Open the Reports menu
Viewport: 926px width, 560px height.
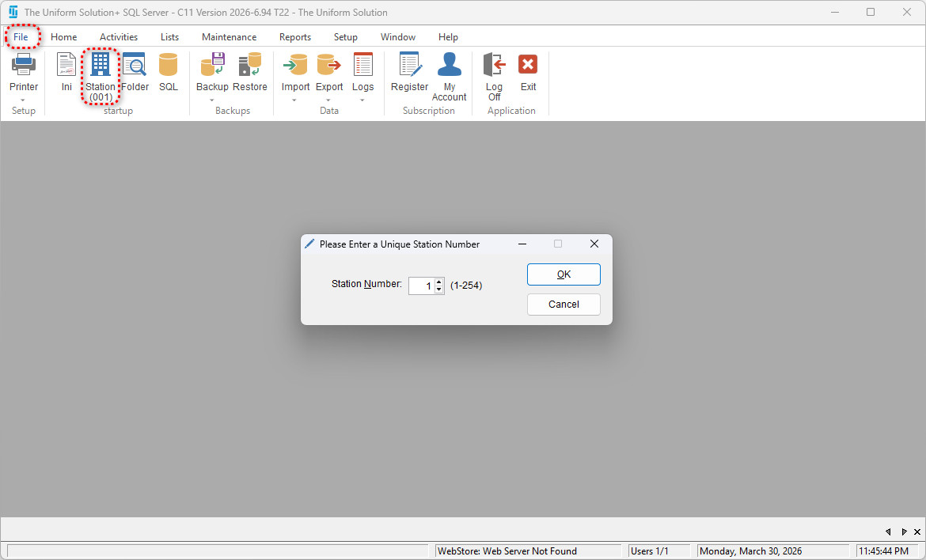(294, 37)
